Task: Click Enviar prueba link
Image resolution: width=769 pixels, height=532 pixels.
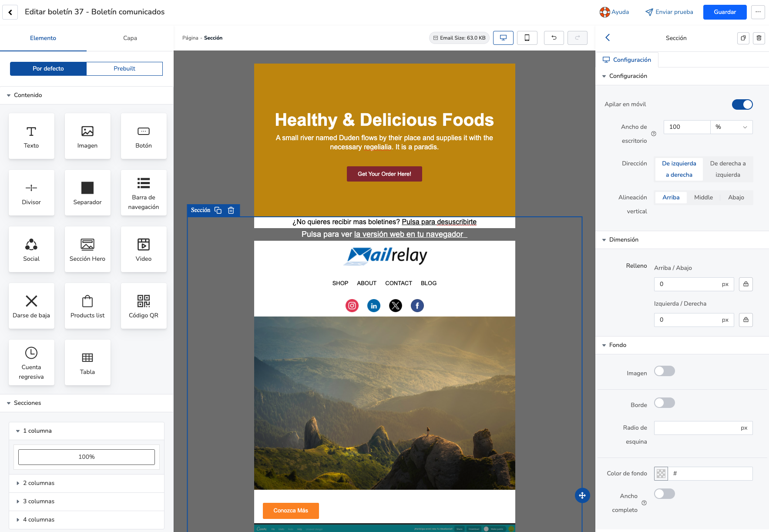Action: click(669, 12)
